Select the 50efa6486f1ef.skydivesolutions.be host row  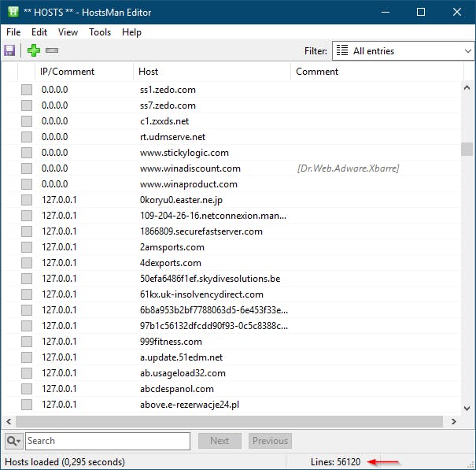click(x=233, y=278)
